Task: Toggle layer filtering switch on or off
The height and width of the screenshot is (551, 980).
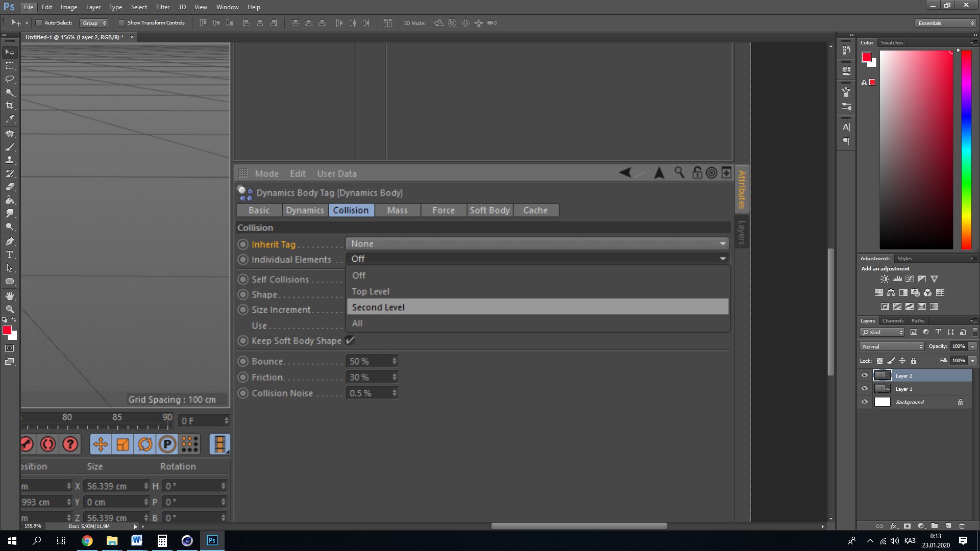Action: (x=975, y=332)
